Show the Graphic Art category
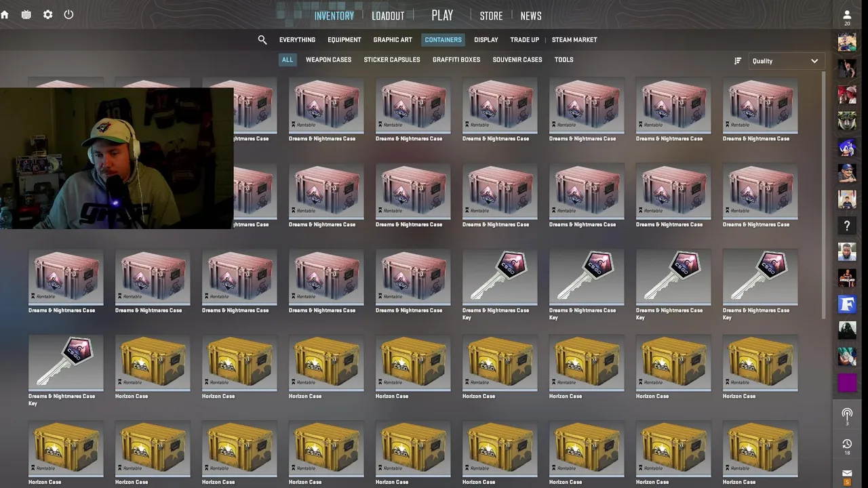 pyautogui.click(x=393, y=40)
